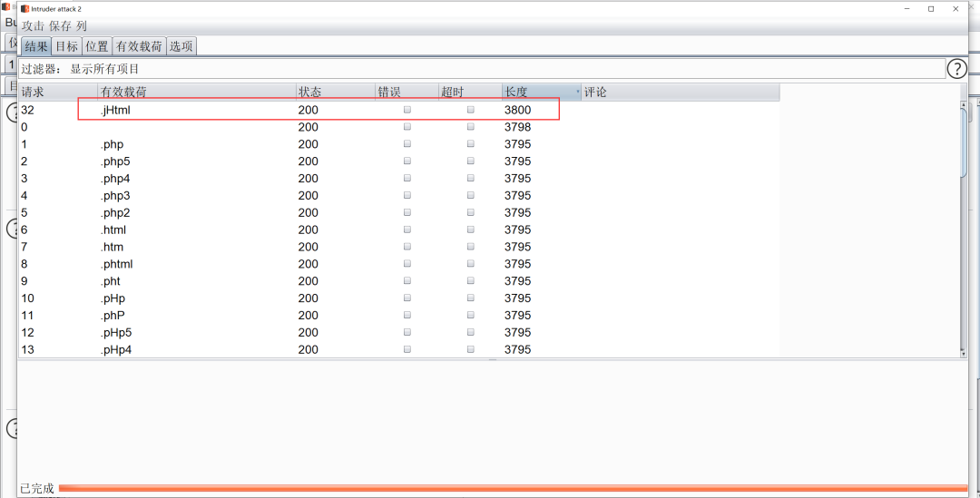Sort results by 请求 column header
The width and height of the screenshot is (980, 498).
pos(34,93)
